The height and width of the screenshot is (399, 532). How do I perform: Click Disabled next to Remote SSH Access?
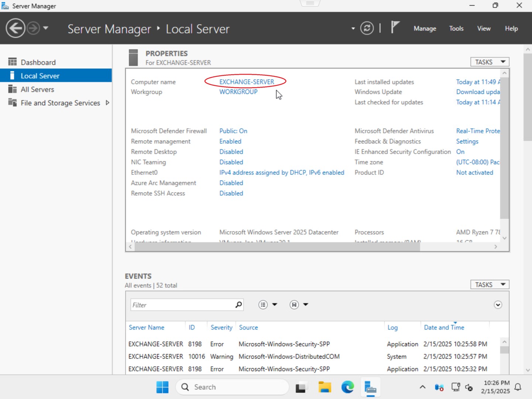click(x=231, y=193)
